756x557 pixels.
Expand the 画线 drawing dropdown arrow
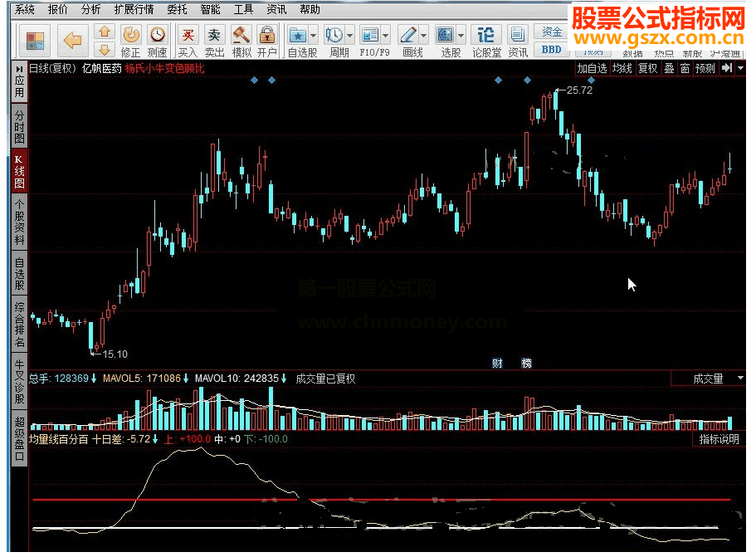point(424,36)
